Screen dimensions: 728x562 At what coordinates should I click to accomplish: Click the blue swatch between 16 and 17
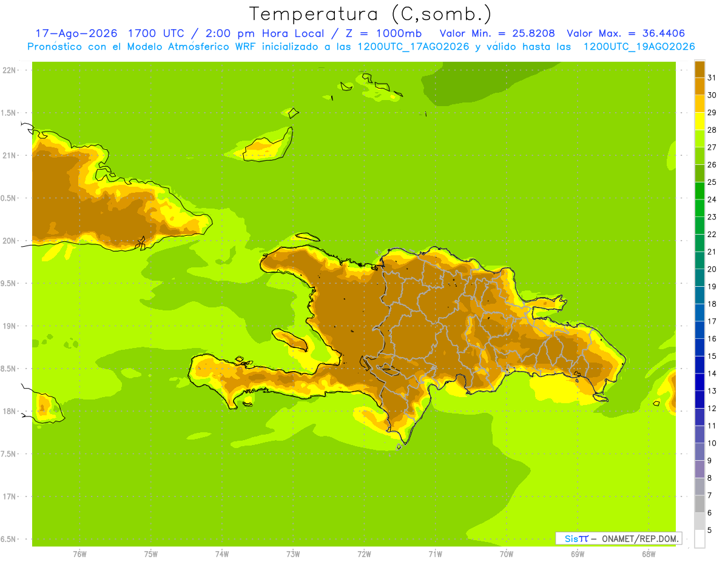pos(699,330)
